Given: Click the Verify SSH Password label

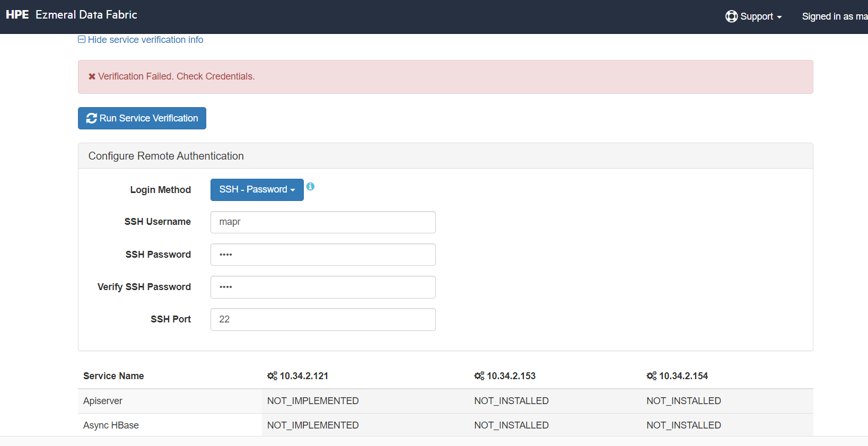Looking at the screenshot, I should click(144, 287).
